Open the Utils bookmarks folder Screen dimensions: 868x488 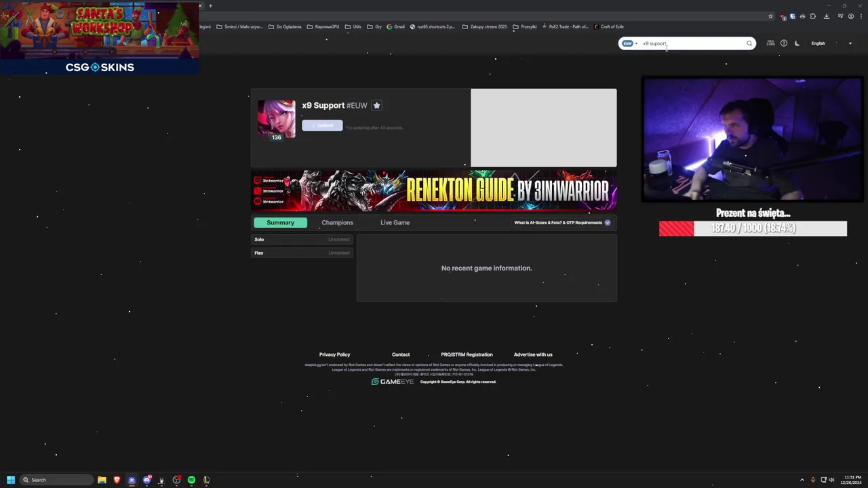pyautogui.click(x=353, y=26)
